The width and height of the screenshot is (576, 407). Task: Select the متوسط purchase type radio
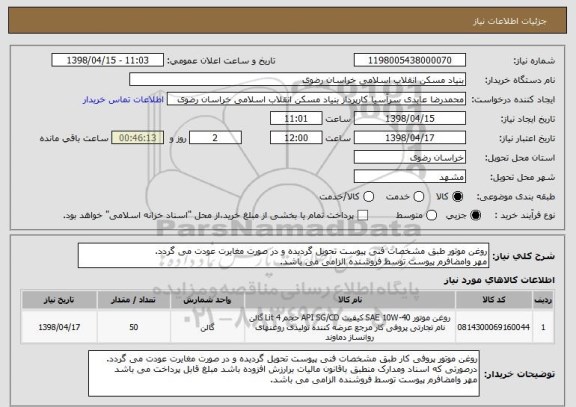tap(431, 216)
